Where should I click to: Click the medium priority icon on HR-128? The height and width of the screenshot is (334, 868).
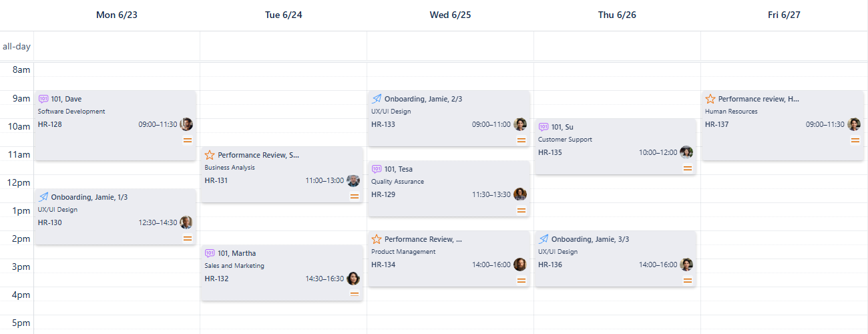[188, 140]
